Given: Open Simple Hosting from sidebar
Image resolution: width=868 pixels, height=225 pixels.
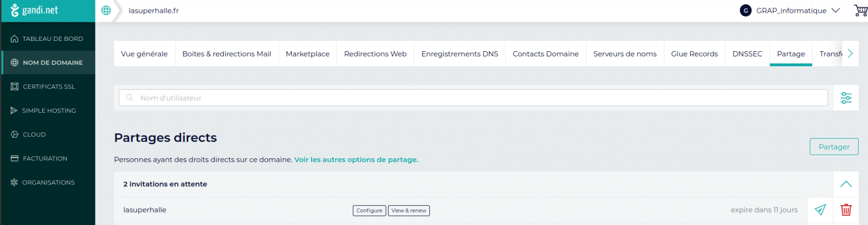Looking at the screenshot, I should (x=48, y=111).
